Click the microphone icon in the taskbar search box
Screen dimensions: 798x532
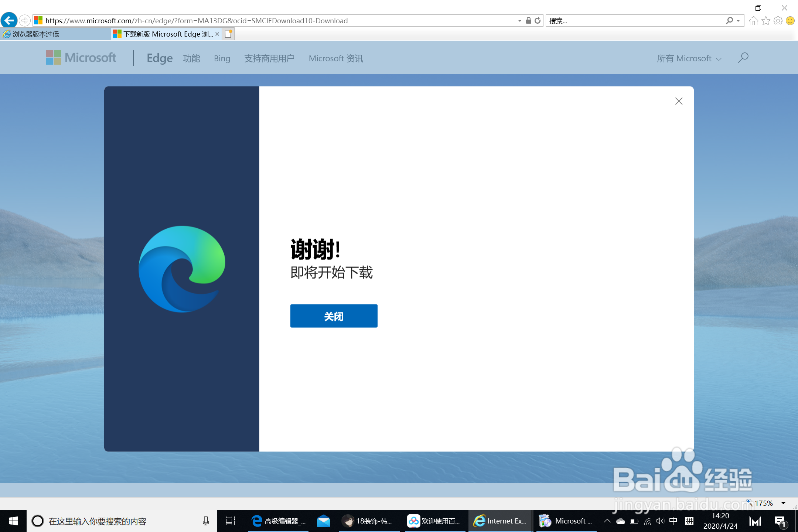pyautogui.click(x=206, y=521)
